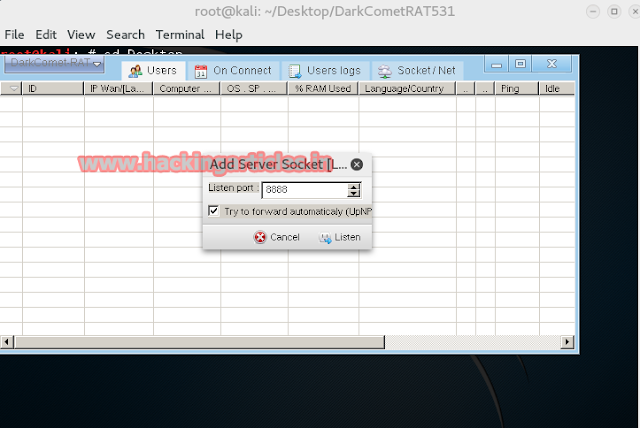The width and height of the screenshot is (640, 428).
Task: Sort by % RAM Used column
Action: 323,89
